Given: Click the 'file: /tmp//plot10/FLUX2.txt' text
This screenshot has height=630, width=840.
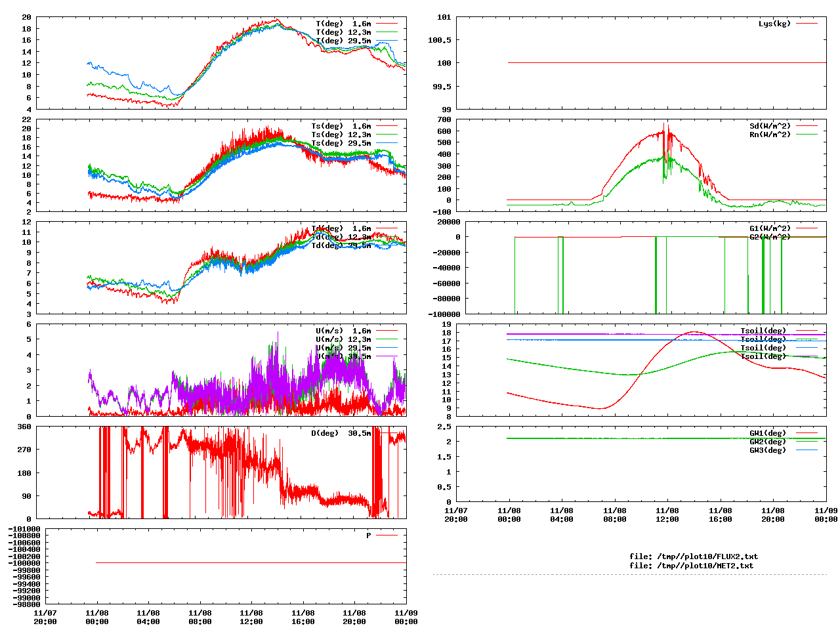Looking at the screenshot, I should tap(694, 556).
